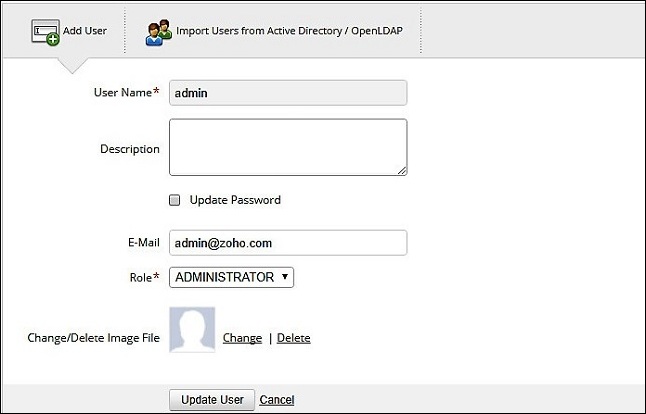The height and width of the screenshot is (414, 646).
Task: Click the Role field label
Action: pyautogui.click(x=138, y=277)
